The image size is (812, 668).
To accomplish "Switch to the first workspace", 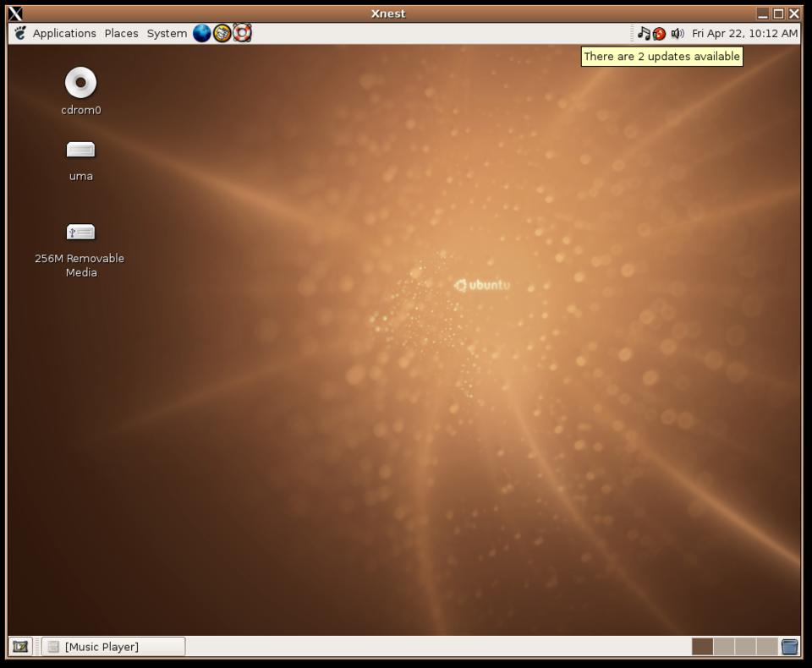I will click(x=702, y=647).
